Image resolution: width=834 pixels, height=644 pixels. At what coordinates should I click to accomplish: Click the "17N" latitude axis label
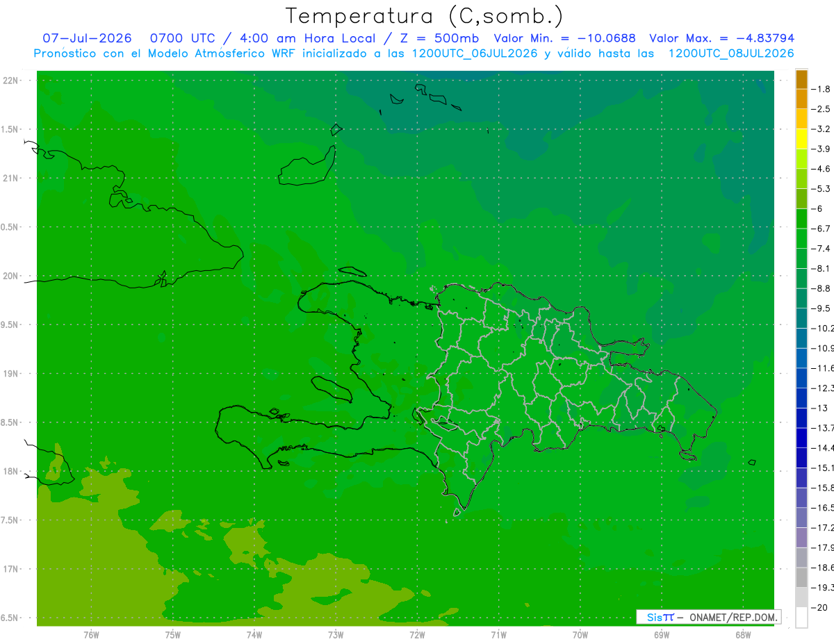[x=12, y=569]
